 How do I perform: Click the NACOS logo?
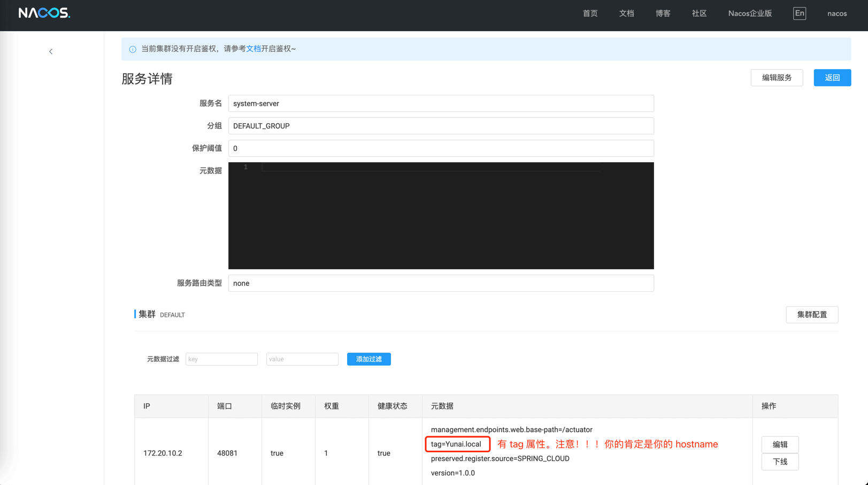(44, 13)
